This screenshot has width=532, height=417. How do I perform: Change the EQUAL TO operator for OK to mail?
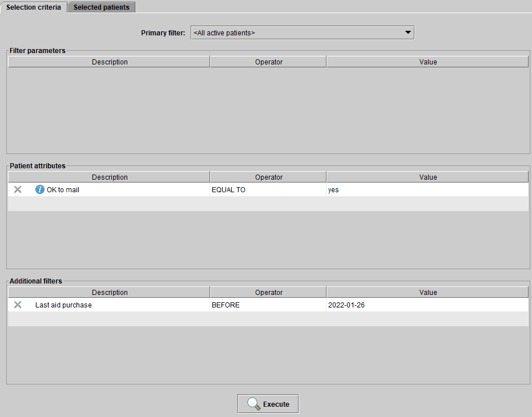268,190
